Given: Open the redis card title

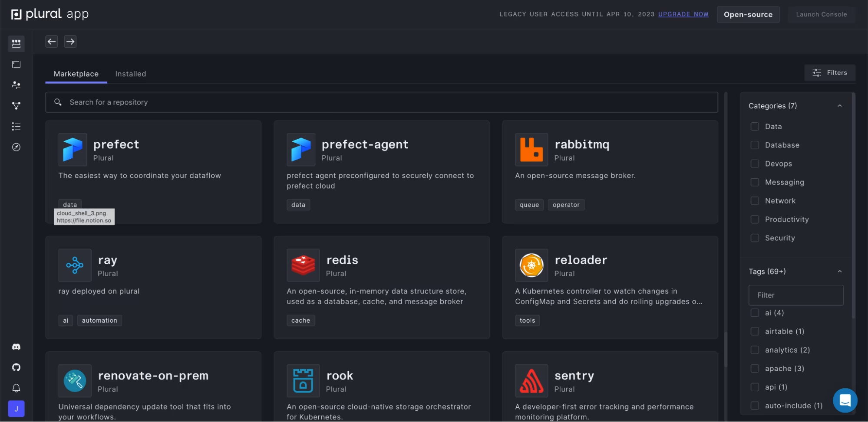Looking at the screenshot, I should pos(342,260).
